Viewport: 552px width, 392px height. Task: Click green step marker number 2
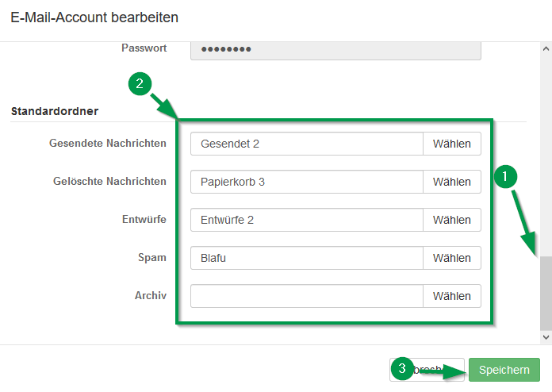point(140,84)
